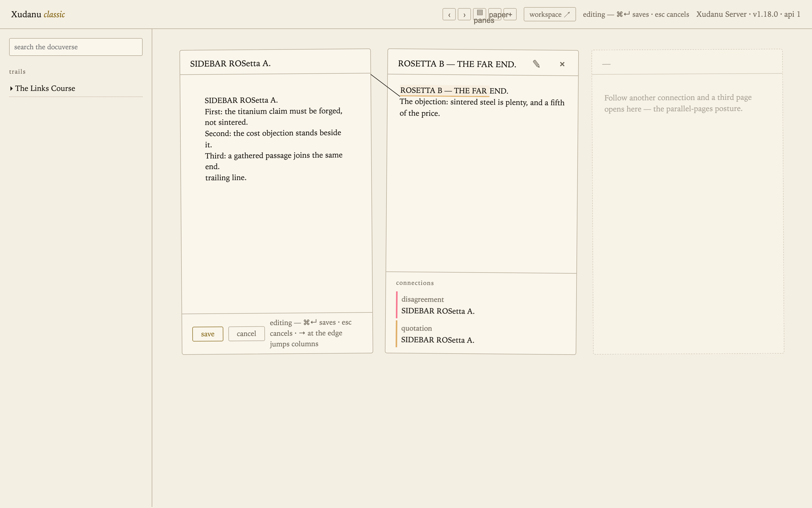812x508 pixels.
Task: Click the SIDEBAR ROSetta A. pane title
Action: (x=230, y=63)
